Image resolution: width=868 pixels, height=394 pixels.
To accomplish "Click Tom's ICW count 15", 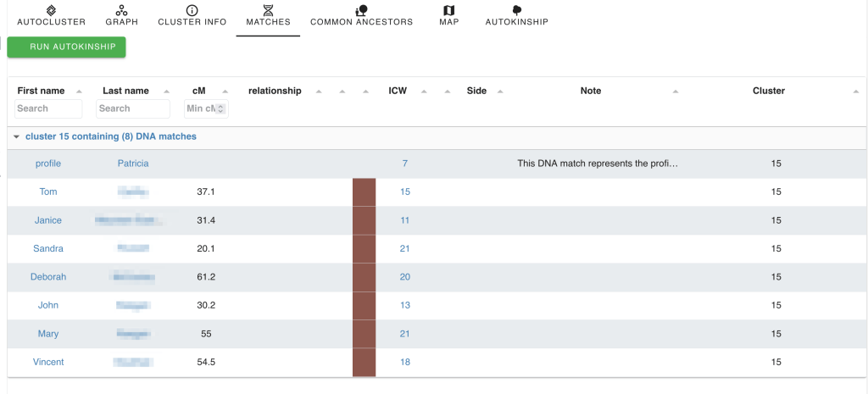I will 405,192.
